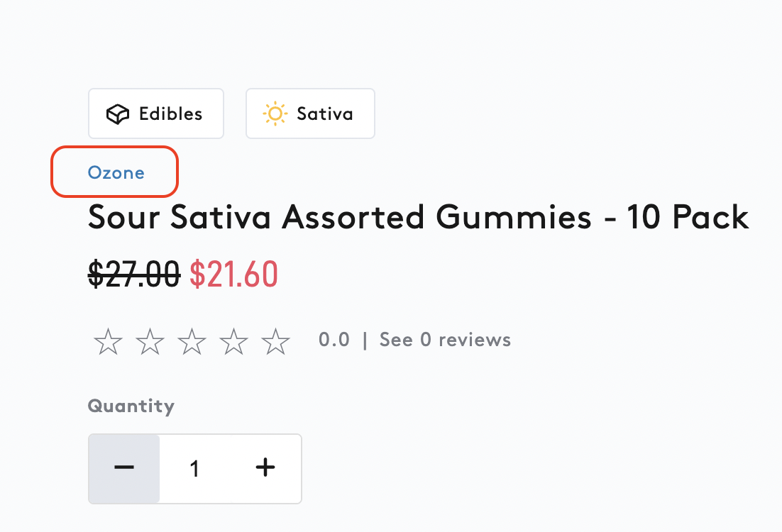Image resolution: width=782 pixels, height=532 pixels.
Task: Click the $21.60 sale price
Action: (234, 275)
